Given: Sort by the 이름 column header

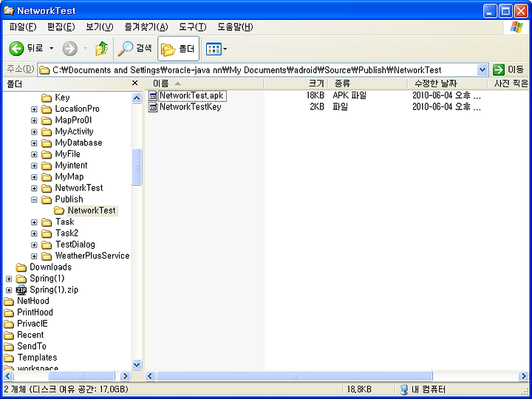Looking at the screenshot, I should pos(205,83).
